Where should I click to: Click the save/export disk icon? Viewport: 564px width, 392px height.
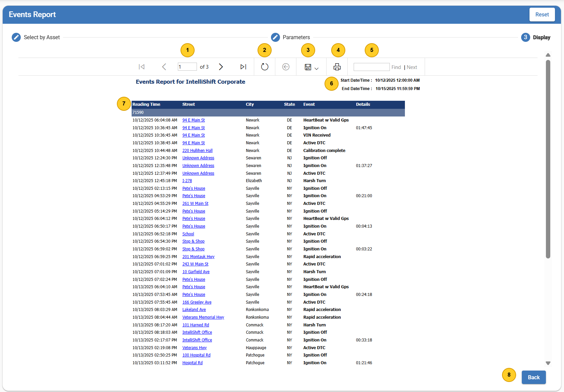tap(308, 67)
